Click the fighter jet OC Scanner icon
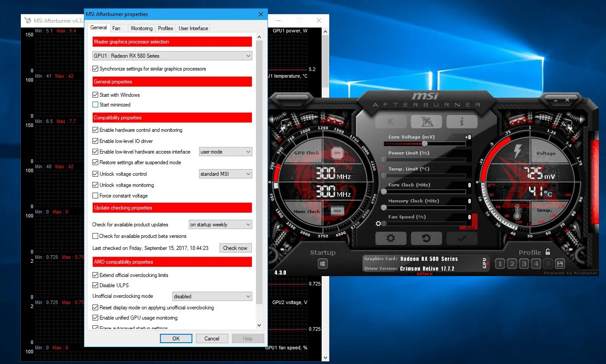Screen dimensions: 606x364 (426, 121)
